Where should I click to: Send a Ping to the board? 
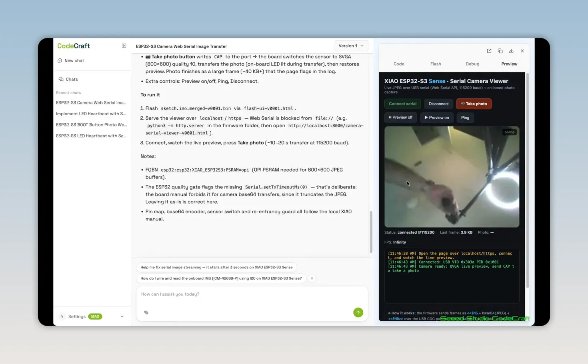pyautogui.click(x=465, y=118)
